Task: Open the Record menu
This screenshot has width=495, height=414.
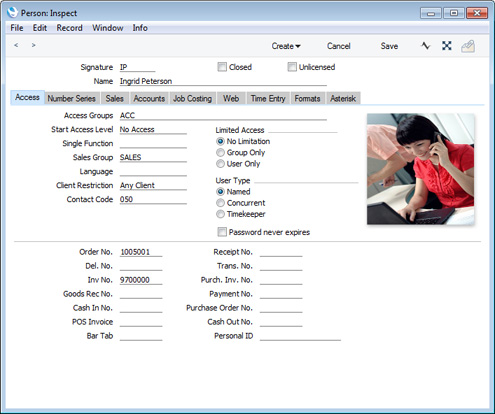Action: tap(69, 28)
